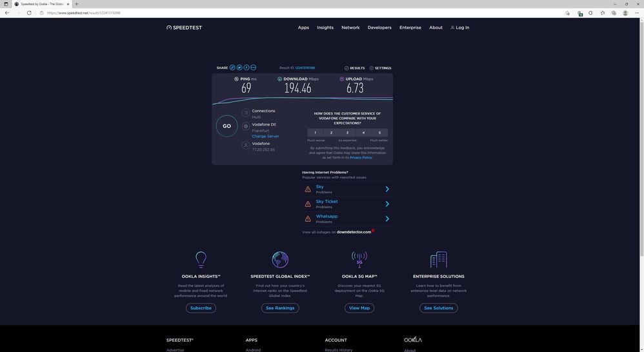Click the Vodafone DE server globe icon
The height and width of the screenshot is (352, 644).
(246, 126)
